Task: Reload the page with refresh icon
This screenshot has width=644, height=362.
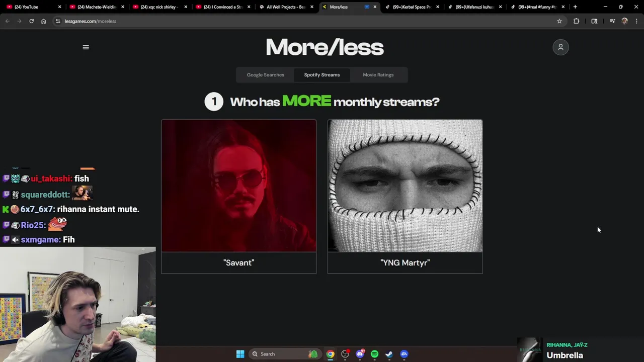Action: pyautogui.click(x=31, y=21)
